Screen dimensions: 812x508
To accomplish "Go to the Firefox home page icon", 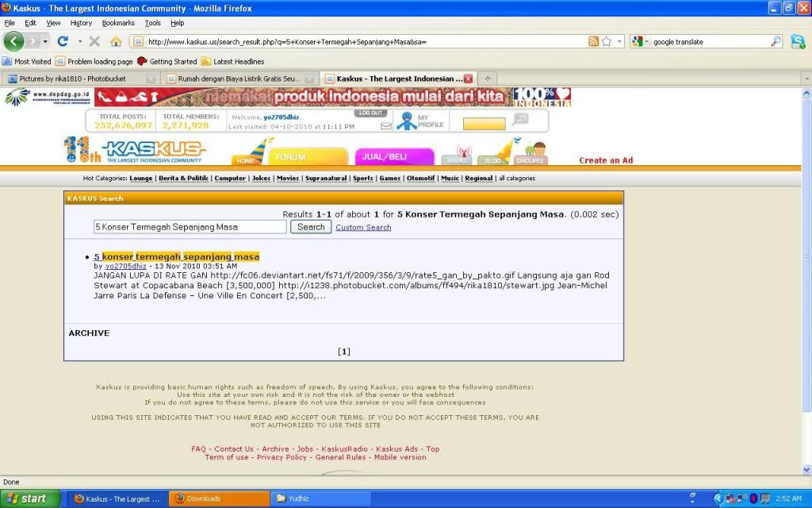I will [x=116, y=41].
